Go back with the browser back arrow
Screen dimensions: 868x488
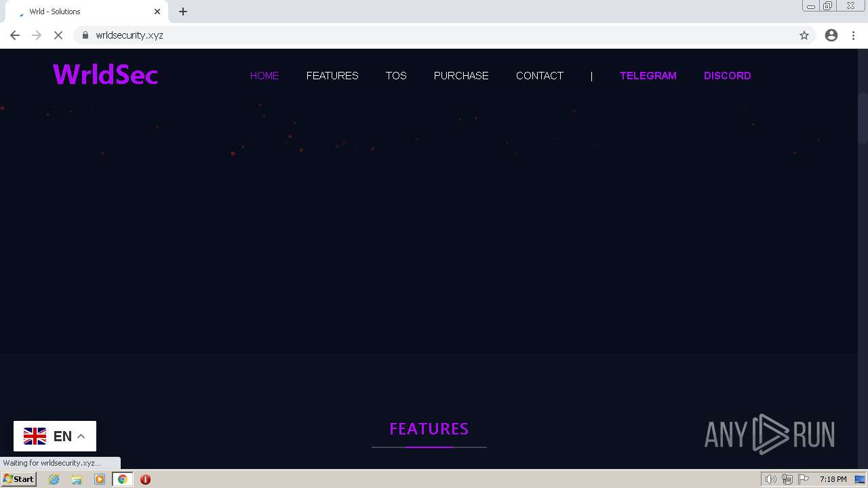[x=15, y=35]
